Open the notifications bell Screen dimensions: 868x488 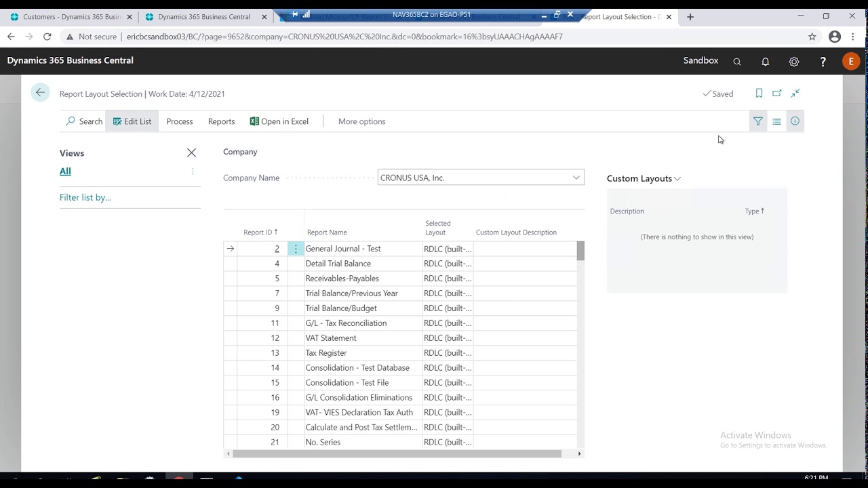point(766,62)
